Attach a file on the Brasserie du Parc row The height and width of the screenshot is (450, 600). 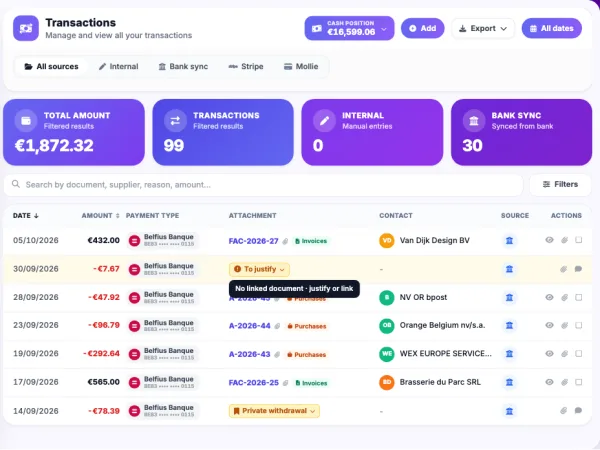(564, 382)
